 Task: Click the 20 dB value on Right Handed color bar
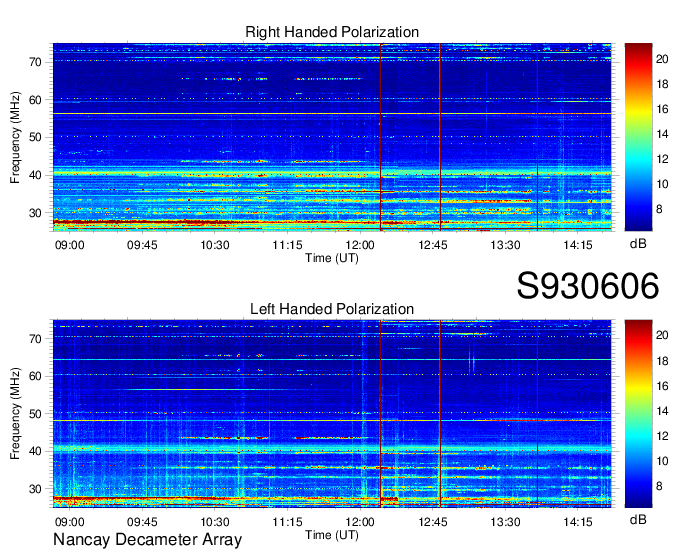(662, 59)
